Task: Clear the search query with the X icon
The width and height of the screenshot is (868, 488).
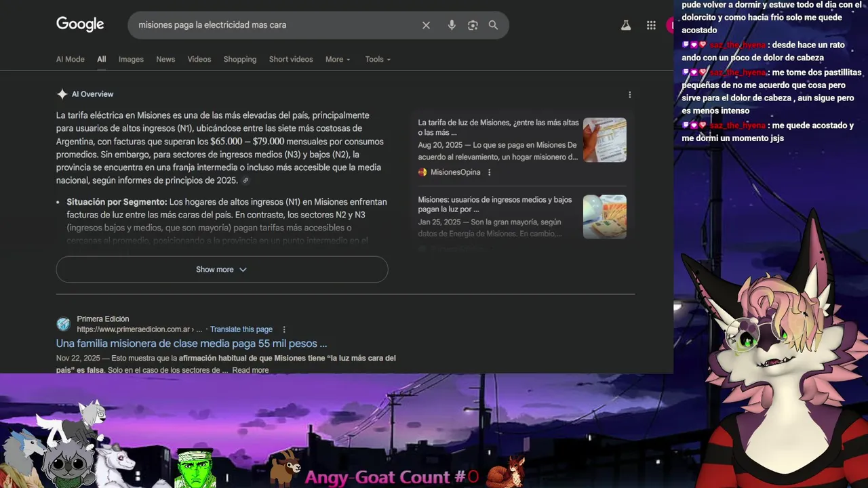Action: pyautogui.click(x=426, y=25)
